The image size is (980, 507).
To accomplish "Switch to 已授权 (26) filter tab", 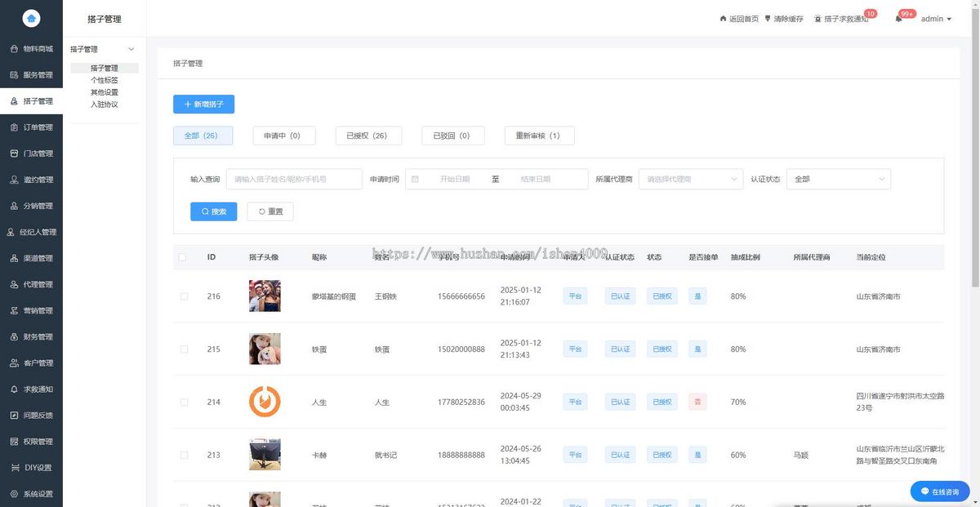I will (368, 136).
